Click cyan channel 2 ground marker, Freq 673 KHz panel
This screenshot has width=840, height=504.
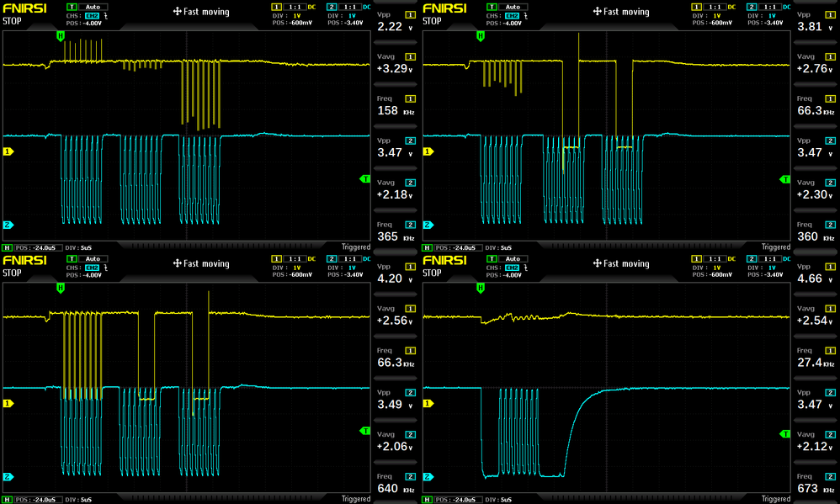(x=428, y=477)
